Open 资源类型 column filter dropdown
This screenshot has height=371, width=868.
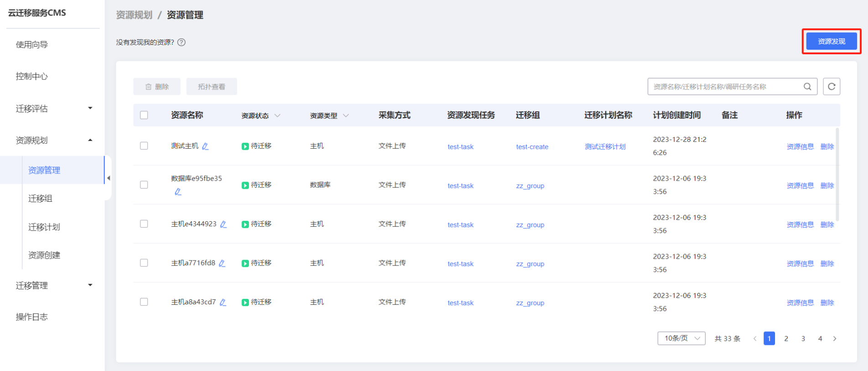click(x=346, y=115)
